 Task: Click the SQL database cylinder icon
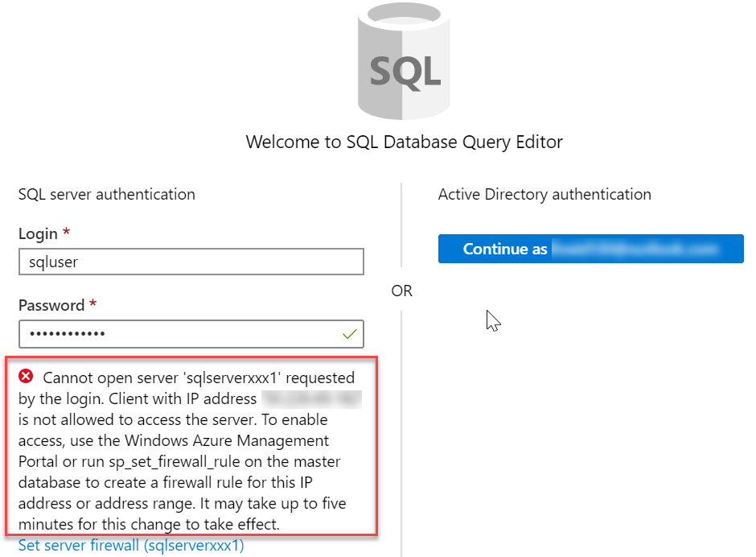point(403,60)
